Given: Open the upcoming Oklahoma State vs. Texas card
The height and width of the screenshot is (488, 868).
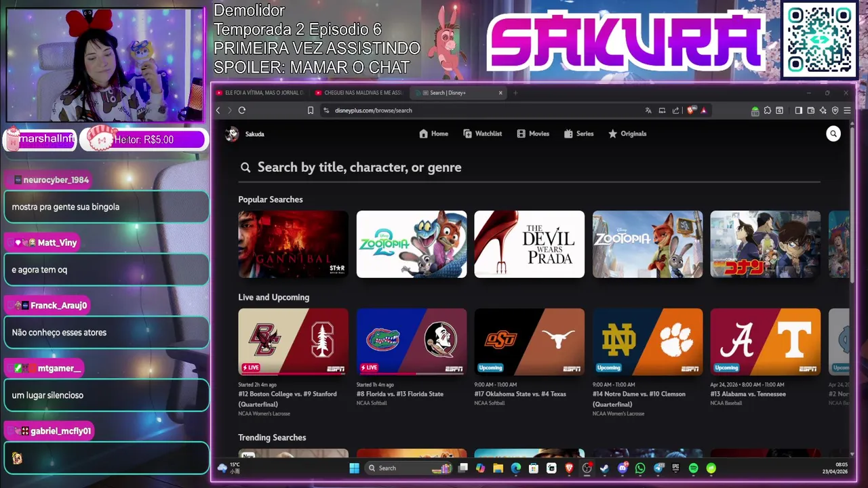Looking at the screenshot, I should (529, 342).
